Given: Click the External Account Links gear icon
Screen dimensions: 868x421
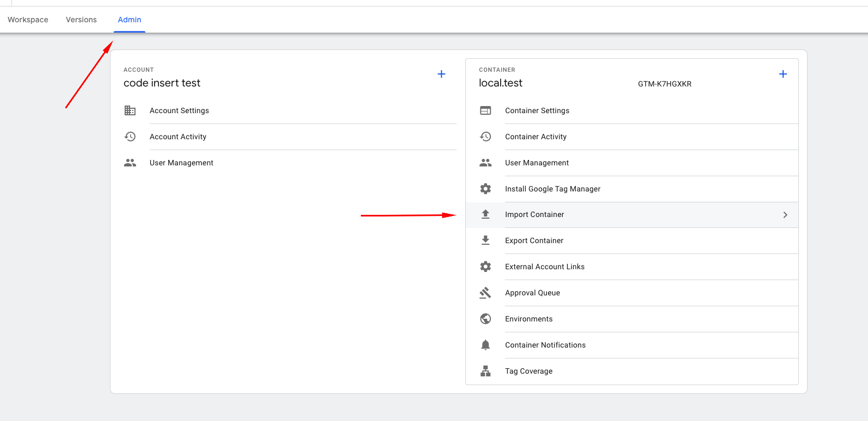Looking at the screenshot, I should pos(485,267).
